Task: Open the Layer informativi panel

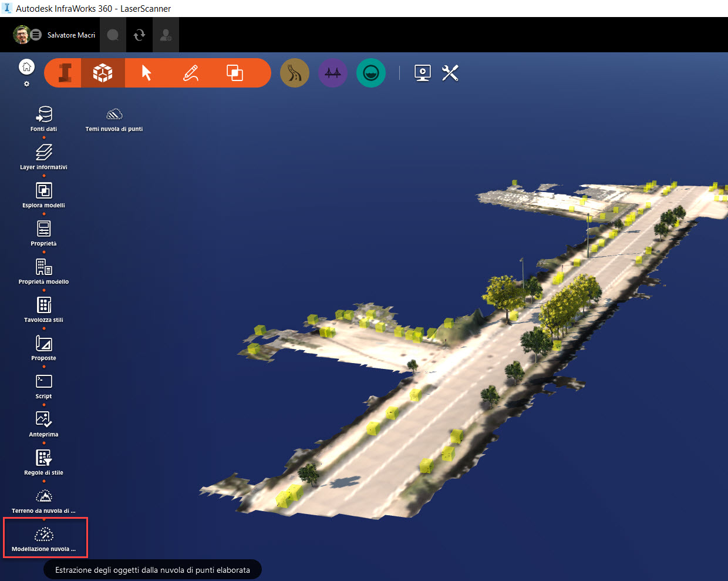Action: pyautogui.click(x=43, y=152)
